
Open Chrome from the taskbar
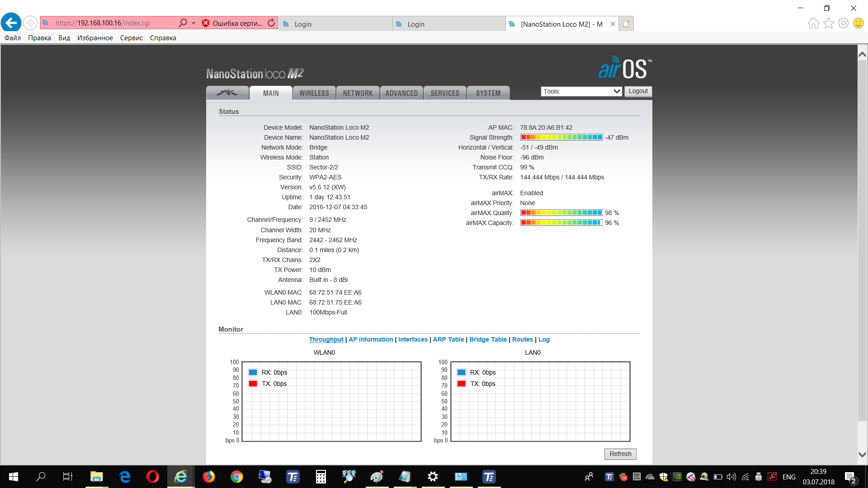click(236, 477)
